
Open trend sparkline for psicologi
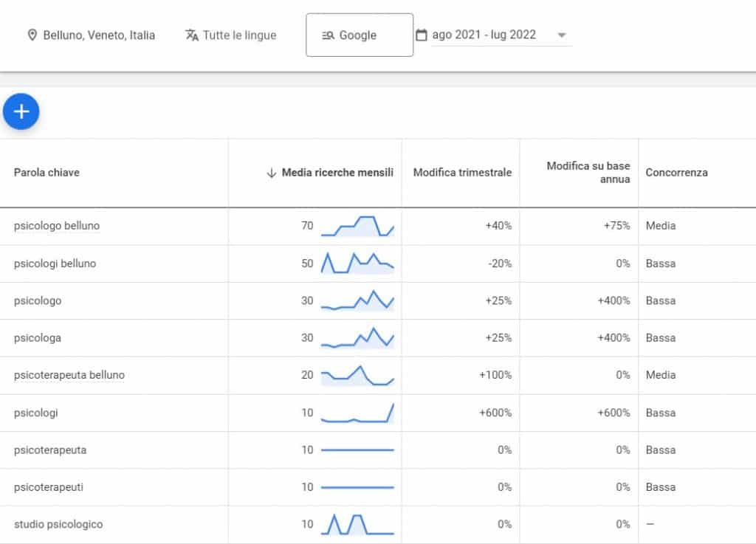[x=358, y=413]
